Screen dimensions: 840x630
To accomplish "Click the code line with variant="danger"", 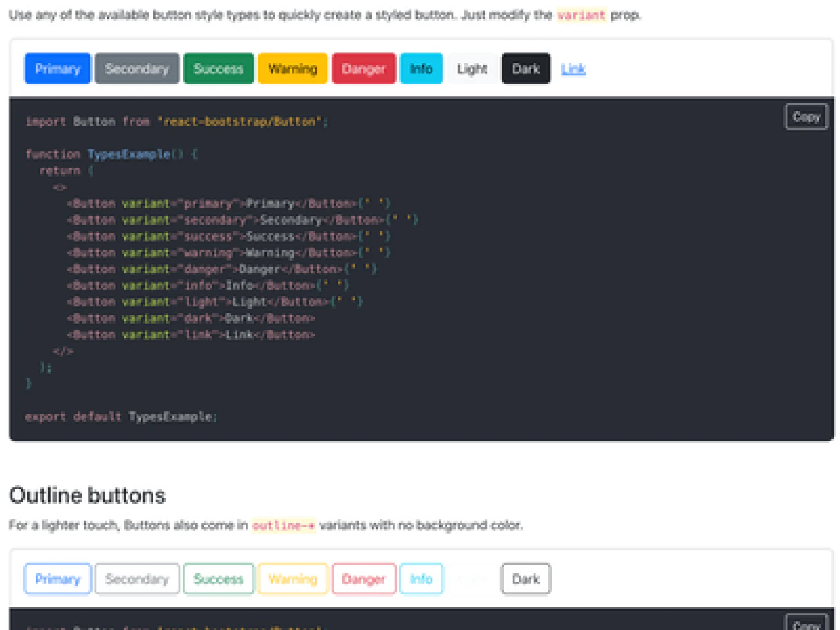I will (222, 269).
